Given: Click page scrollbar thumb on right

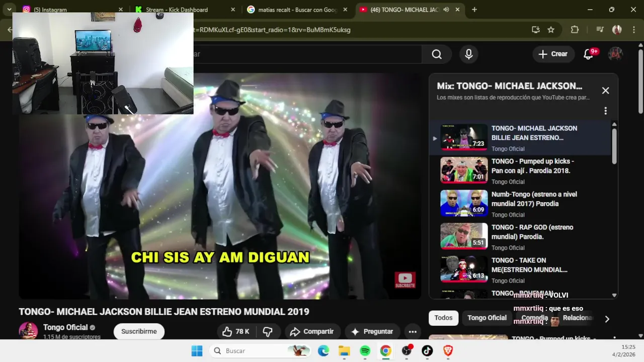Looking at the screenshot, I should pyautogui.click(x=640, y=81).
